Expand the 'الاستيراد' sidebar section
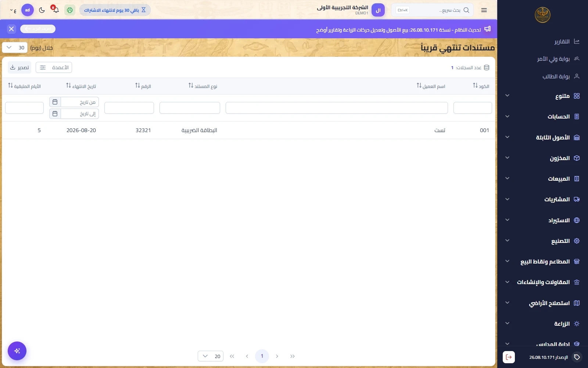Viewport: 588px width, 368px height. 542,220
